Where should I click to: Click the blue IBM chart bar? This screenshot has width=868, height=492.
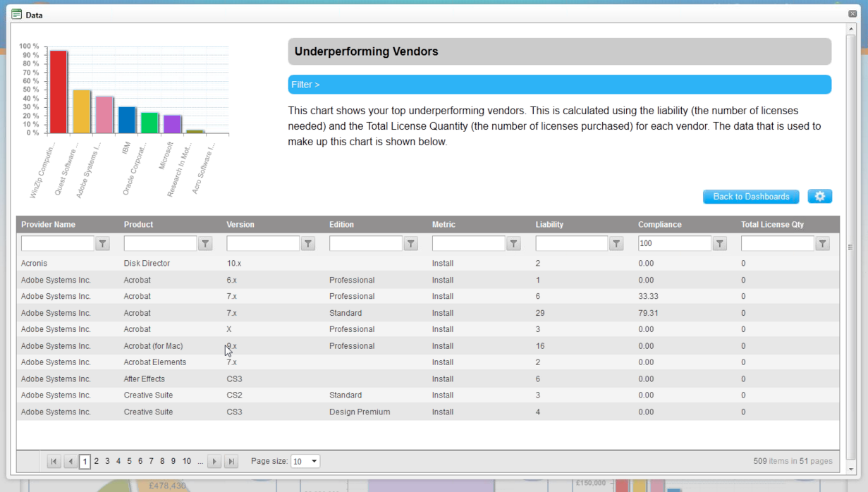click(x=127, y=120)
